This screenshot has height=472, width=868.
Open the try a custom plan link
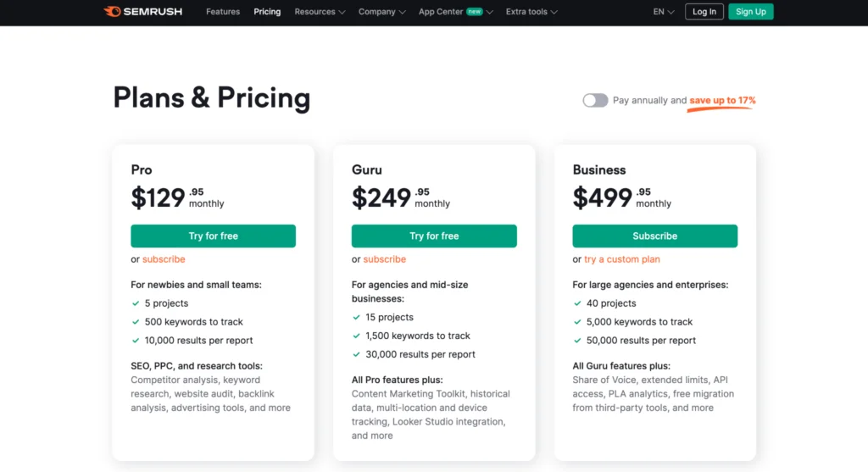point(622,259)
